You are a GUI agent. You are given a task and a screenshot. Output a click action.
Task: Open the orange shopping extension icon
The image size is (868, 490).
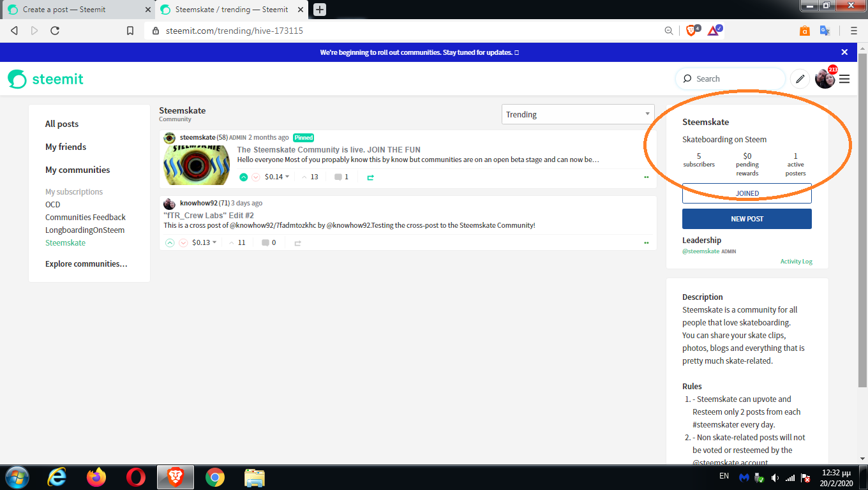(x=805, y=31)
